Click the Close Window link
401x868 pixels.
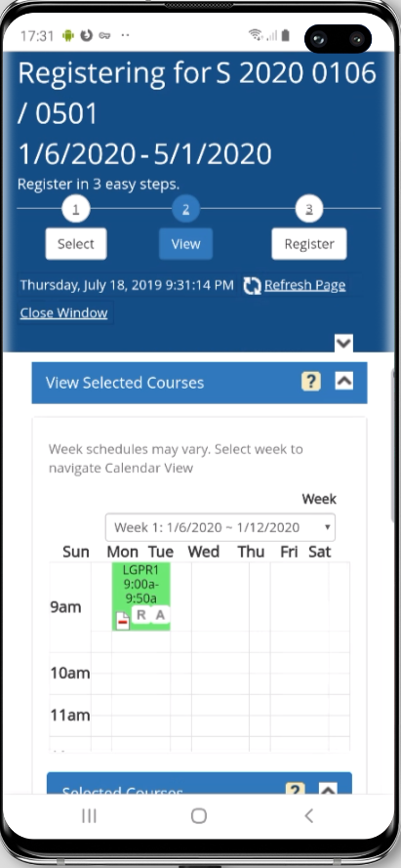(x=63, y=312)
